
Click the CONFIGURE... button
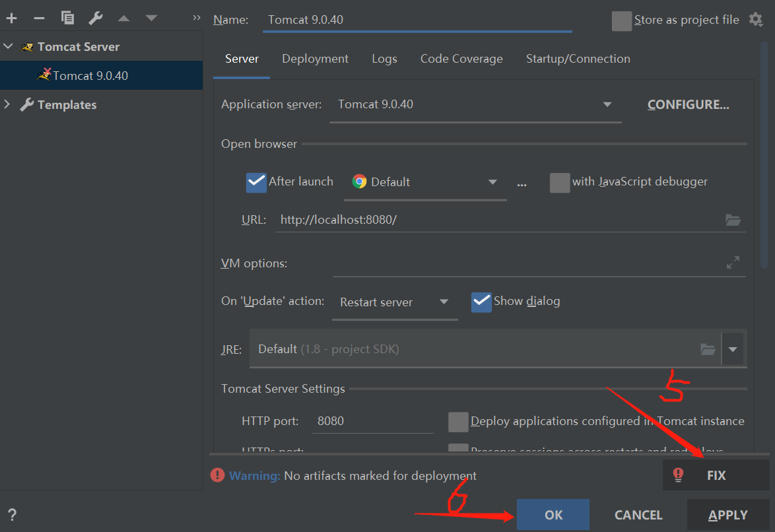[688, 105]
